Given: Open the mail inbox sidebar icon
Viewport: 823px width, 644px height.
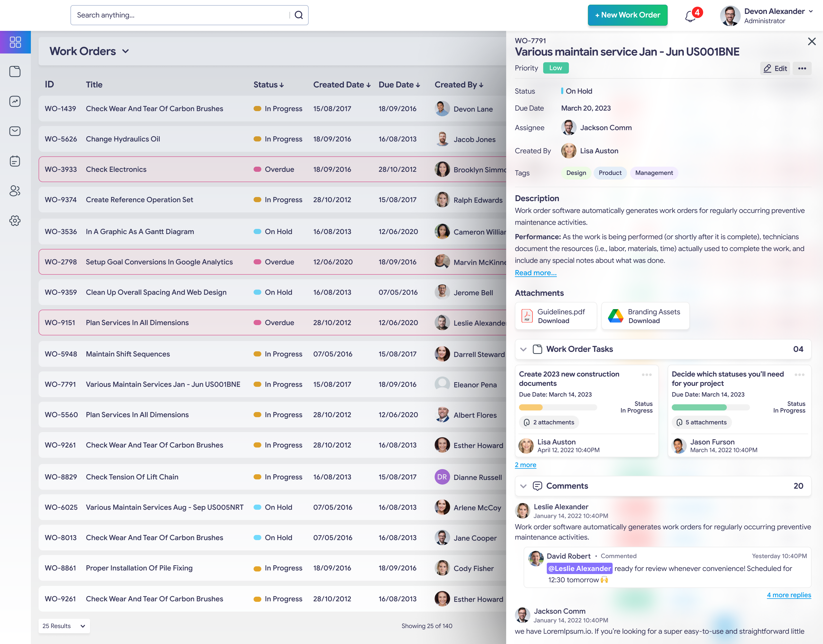Looking at the screenshot, I should (x=15, y=131).
